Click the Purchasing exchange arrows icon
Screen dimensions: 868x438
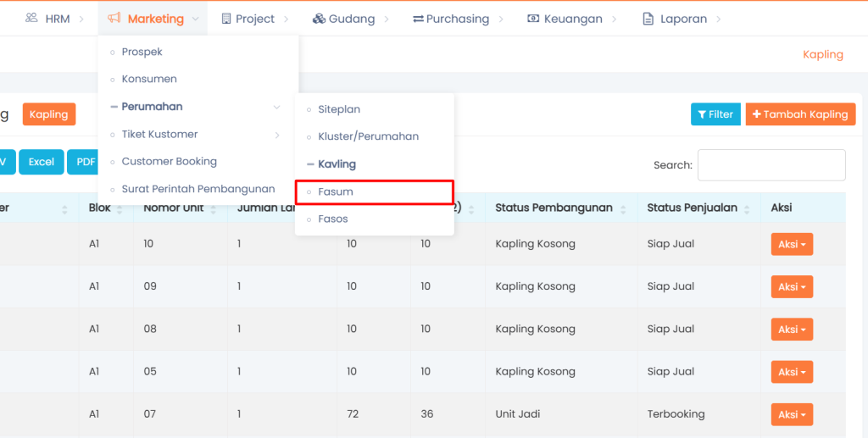tap(418, 18)
